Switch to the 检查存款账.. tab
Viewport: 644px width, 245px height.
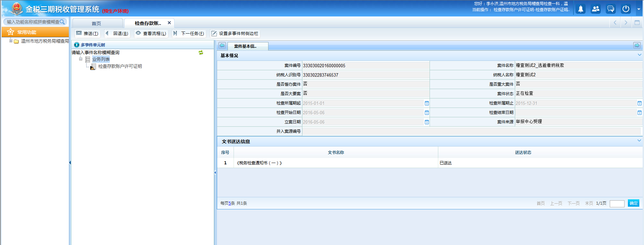(148, 23)
